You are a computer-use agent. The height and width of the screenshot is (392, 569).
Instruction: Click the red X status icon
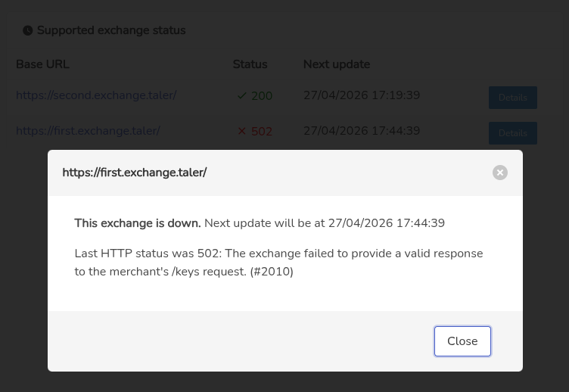pyautogui.click(x=242, y=132)
